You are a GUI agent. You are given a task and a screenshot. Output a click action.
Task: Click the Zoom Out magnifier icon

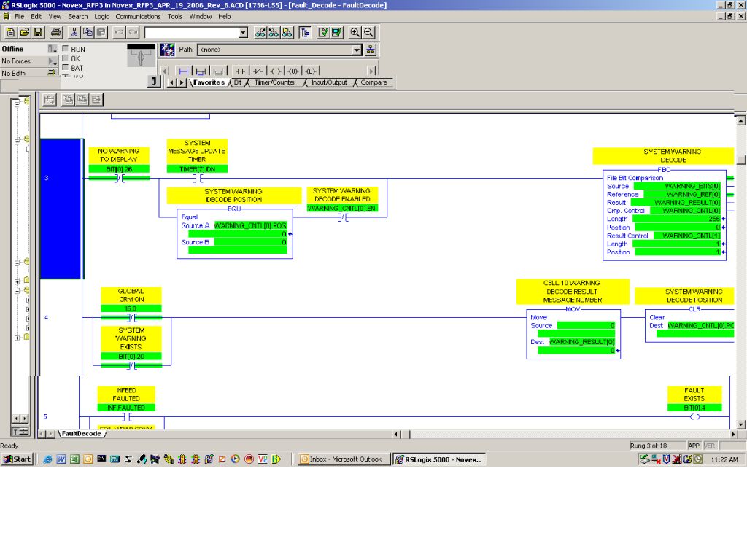coord(368,32)
